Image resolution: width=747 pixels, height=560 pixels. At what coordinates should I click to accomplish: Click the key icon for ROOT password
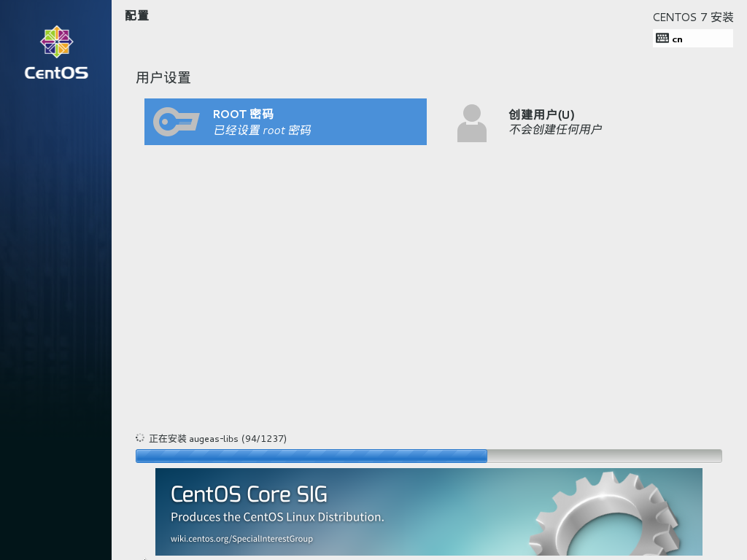(x=176, y=122)
